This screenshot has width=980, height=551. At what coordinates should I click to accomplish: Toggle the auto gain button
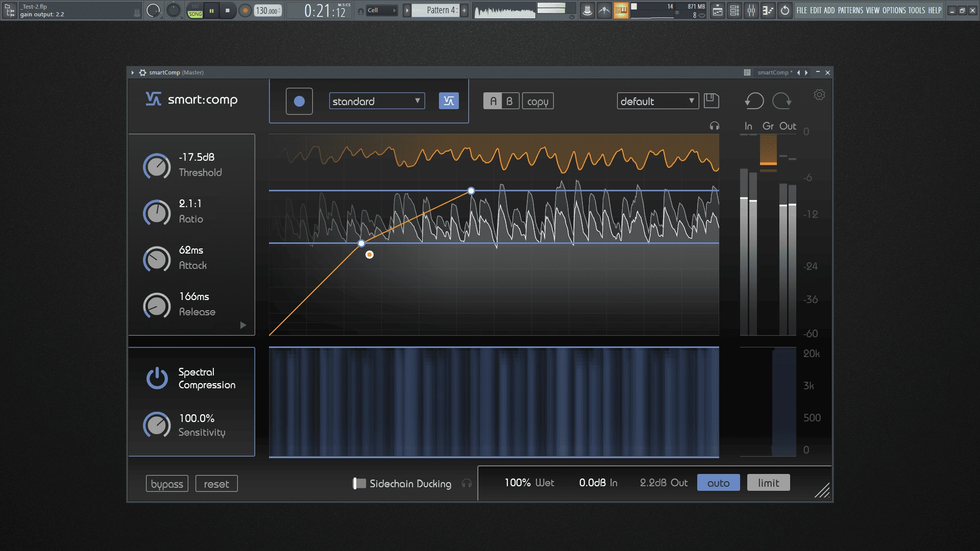(718, 483)
